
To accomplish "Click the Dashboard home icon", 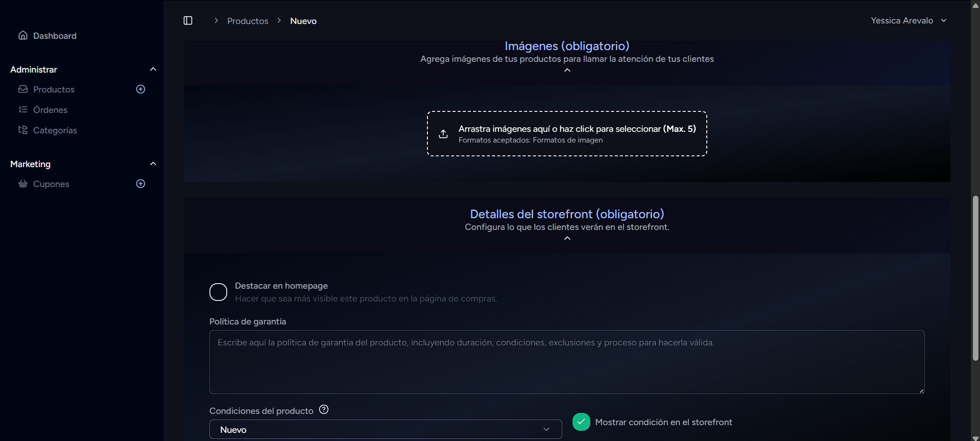I will click(x=23, y=35).
